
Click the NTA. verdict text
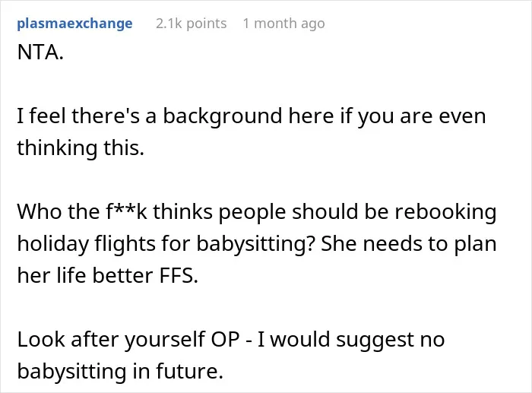tap(40, 52)
